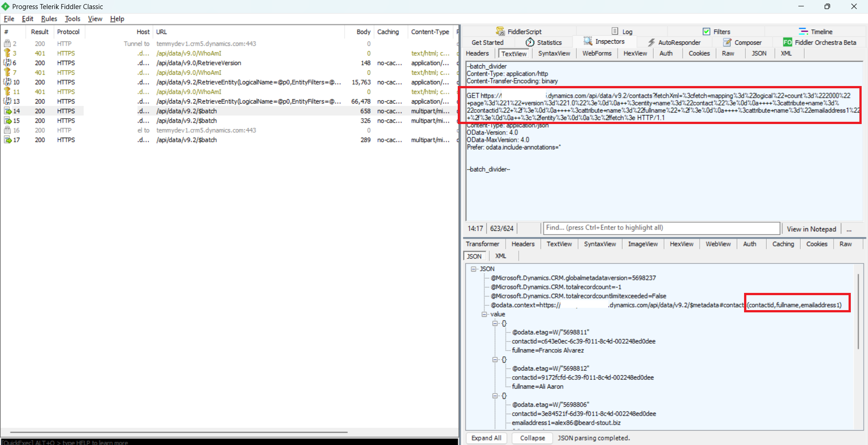The height and width of the screenshot is (445, 868).
Task: Click the Statistics clock icon
Action: click(x=530, y=42)
